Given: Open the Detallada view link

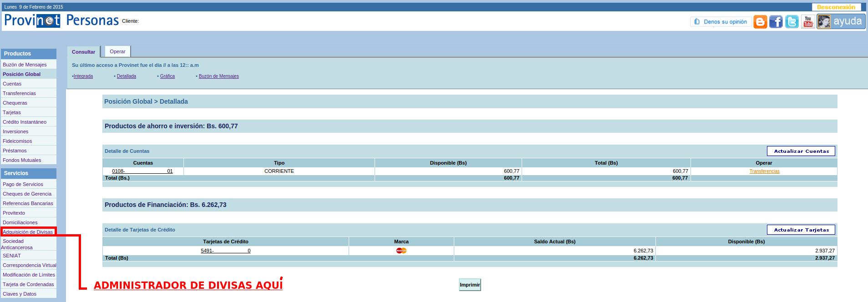Looking at the screenshot, I should tap(127, 76).
